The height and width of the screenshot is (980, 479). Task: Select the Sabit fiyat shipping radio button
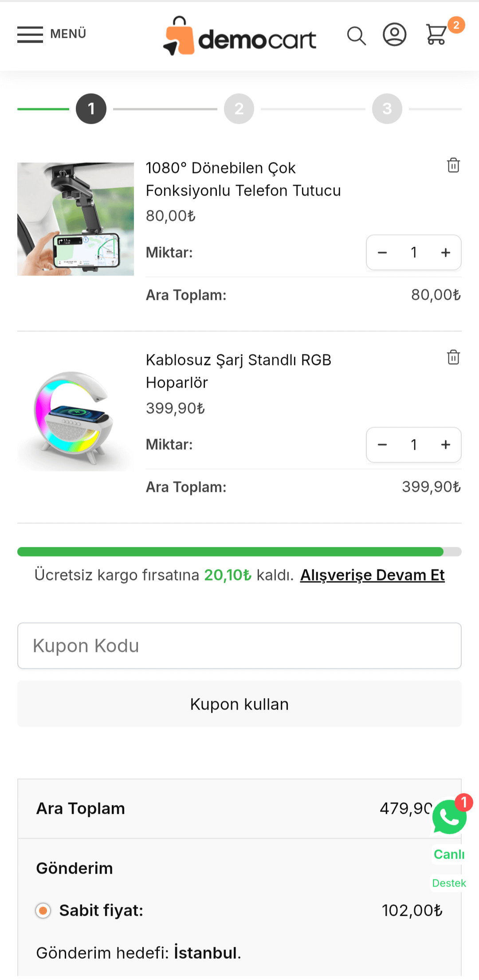(x=43, y=911)
